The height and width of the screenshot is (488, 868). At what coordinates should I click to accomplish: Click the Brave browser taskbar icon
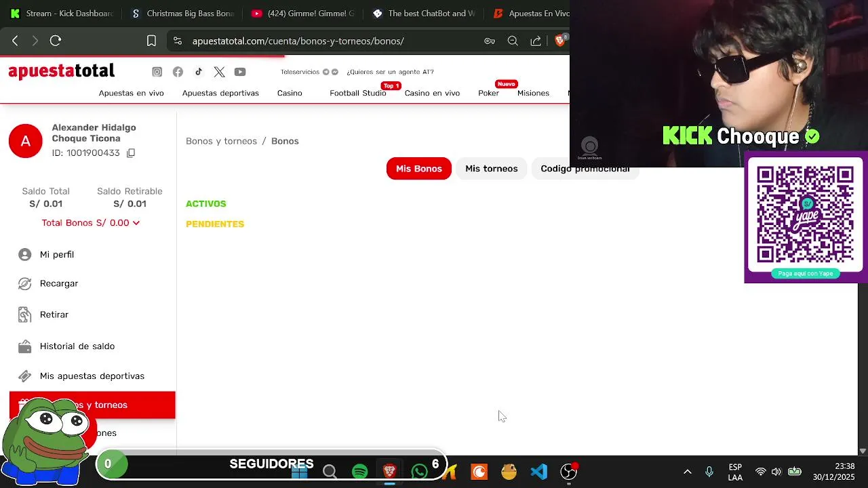pyautogui.click(x=389, y=471)
